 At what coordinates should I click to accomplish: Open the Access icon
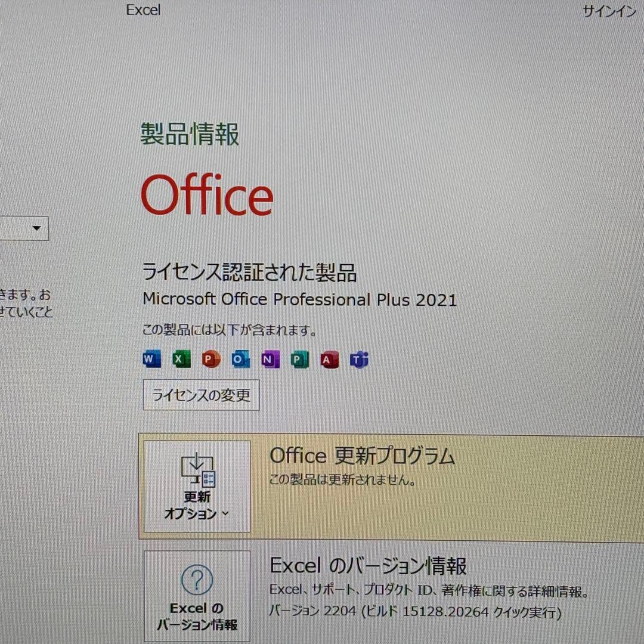pos(329,359)
